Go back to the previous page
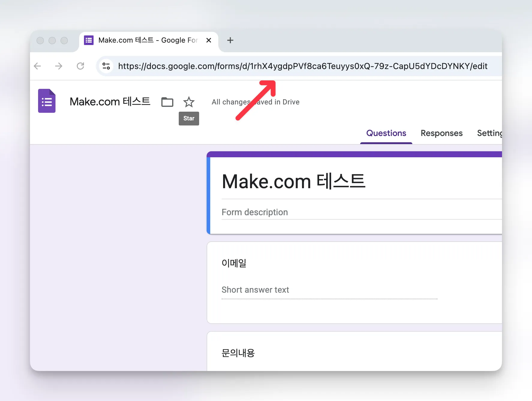532x401 pixels. 37,66
